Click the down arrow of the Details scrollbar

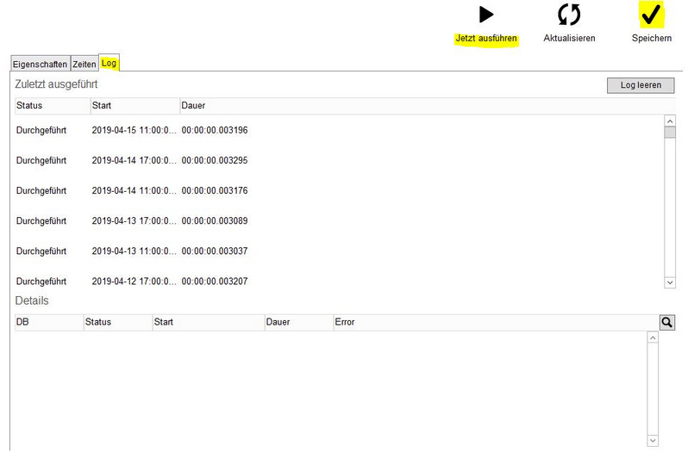pyautogui.click(x=653, y=440)
